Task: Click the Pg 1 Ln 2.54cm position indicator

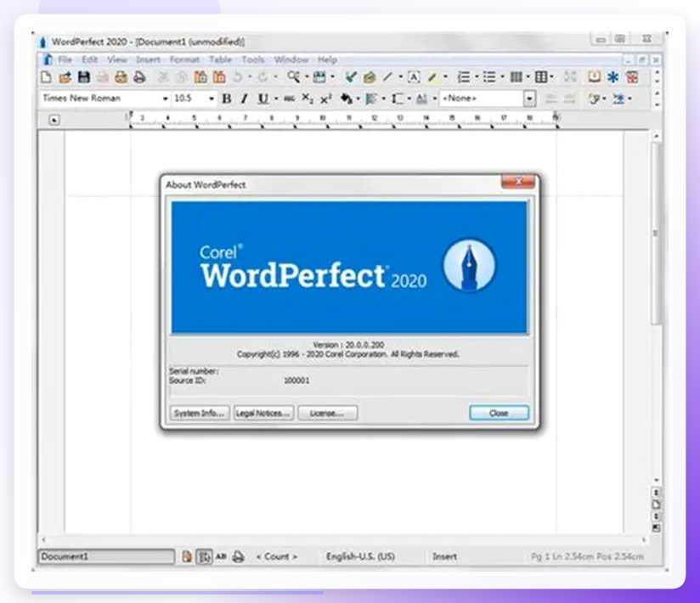Action: 587,556
